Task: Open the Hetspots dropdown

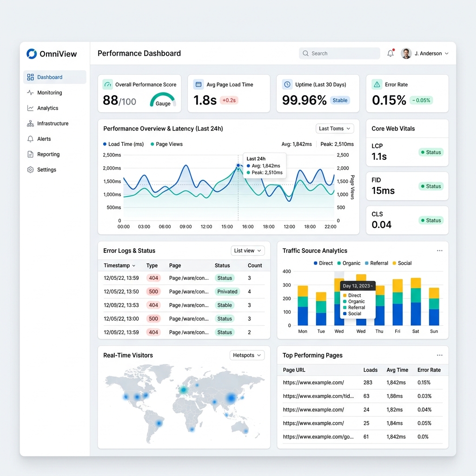Action: 247,355
